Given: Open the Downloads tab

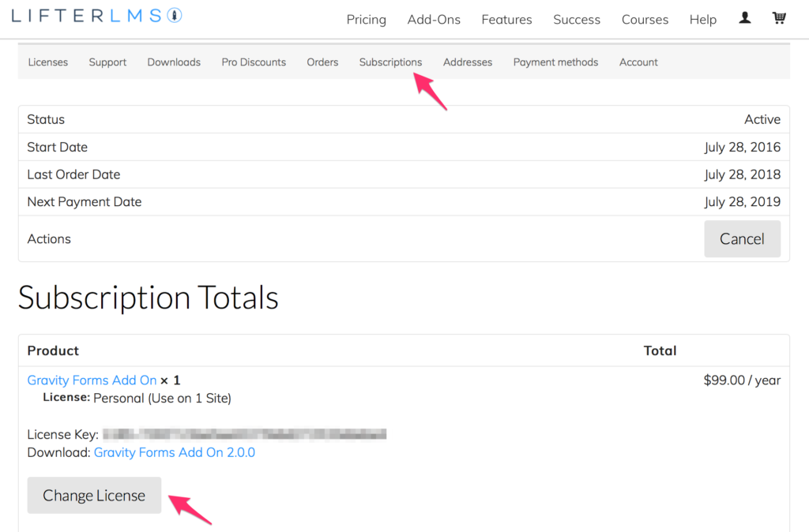Looking at the screenshot, I should (x=174, y=62).
